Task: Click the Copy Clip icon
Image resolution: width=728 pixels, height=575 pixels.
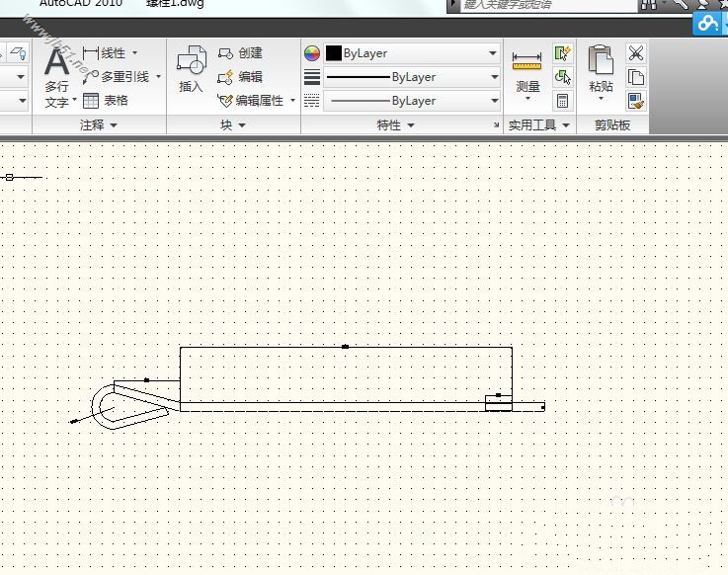Action: tap(635, 77)
